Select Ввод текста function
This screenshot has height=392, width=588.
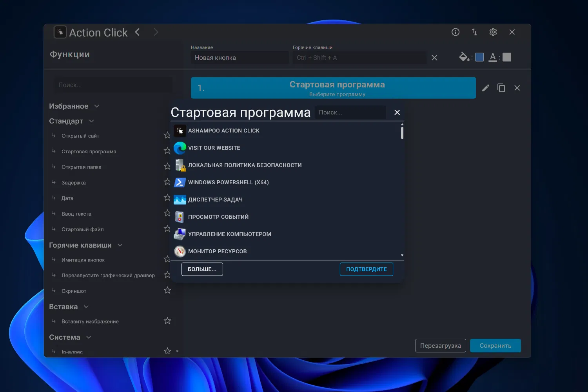(76, 214)
